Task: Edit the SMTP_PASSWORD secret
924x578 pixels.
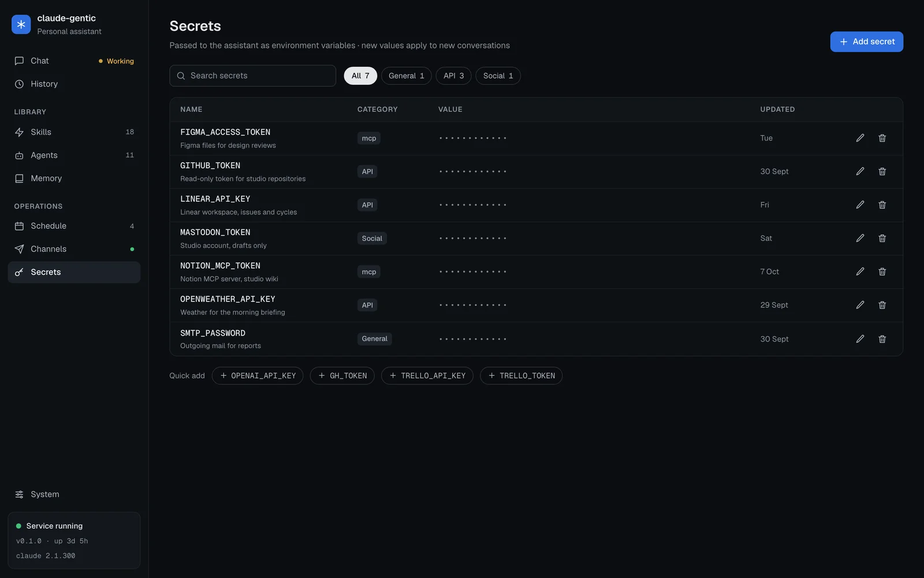Action: coord(860,339)
